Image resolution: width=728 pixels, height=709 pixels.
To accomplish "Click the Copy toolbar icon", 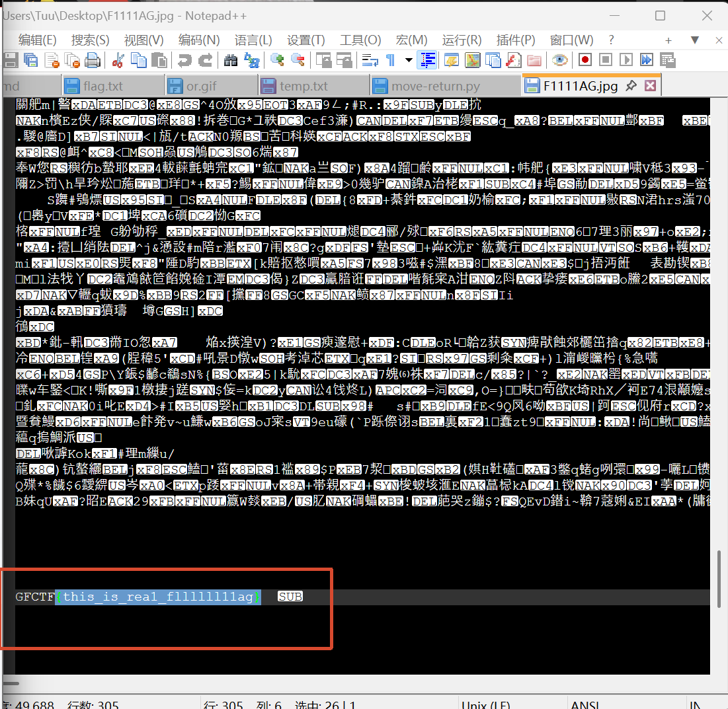I will (138, 60).
